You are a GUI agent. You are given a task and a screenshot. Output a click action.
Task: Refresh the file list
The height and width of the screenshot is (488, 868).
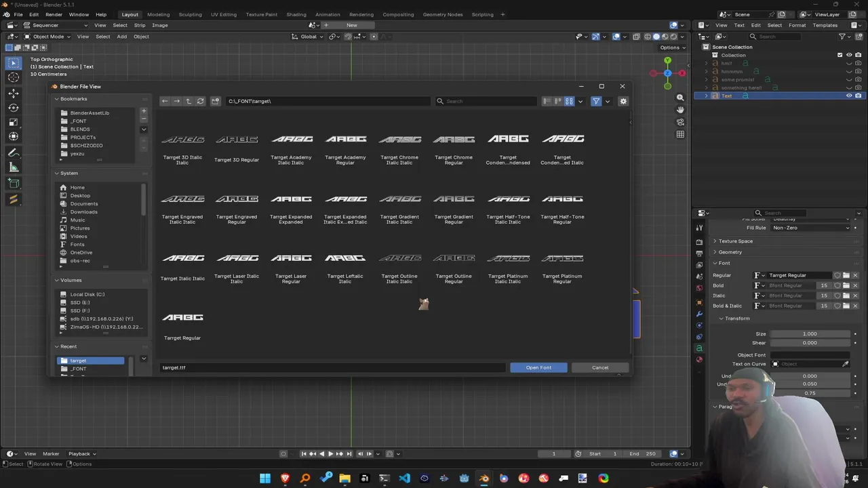click(x=200, y=101)
